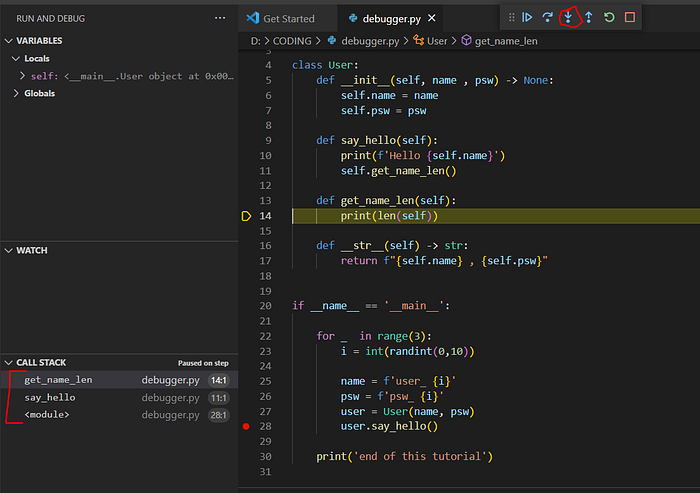The image size is (700, 493).
Task: Click 'for _ in range(3):' on line 22
Action: tap(374, 336)
